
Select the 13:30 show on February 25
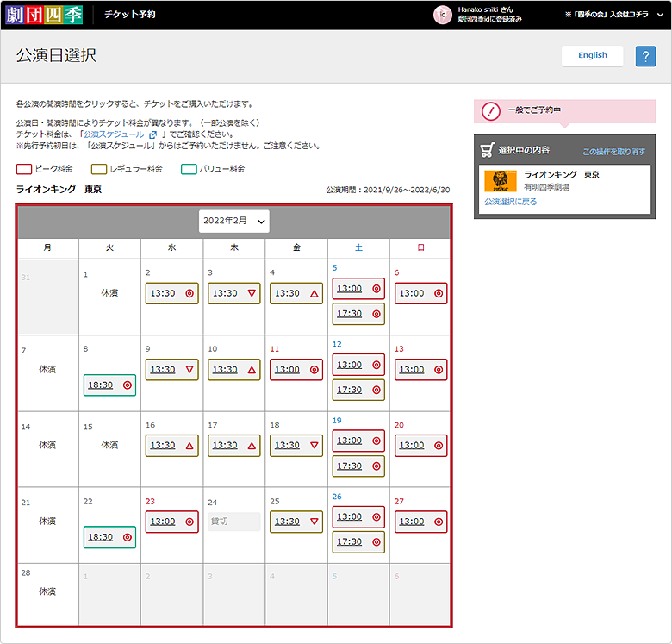tap(296, 522)
